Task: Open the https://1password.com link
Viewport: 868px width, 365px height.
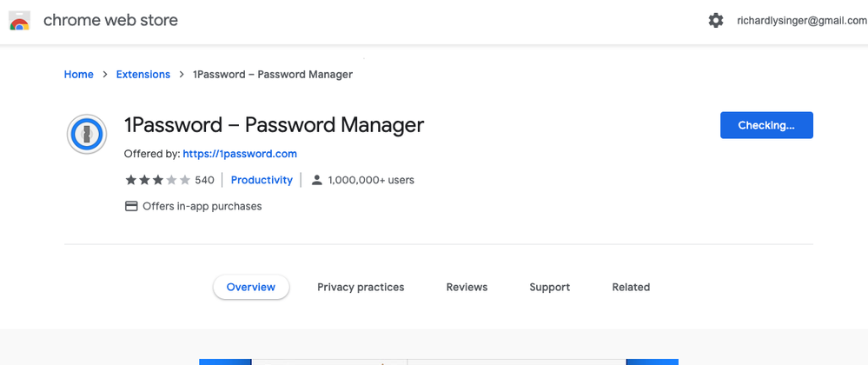Action: 240,154
